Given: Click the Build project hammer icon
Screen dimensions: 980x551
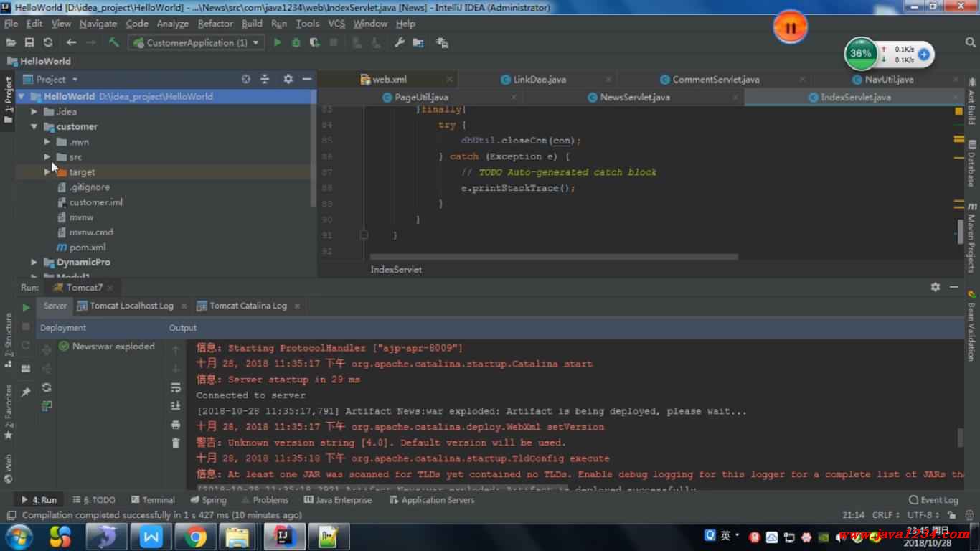Looking at the screenshot, I should click(x=113, y=43).
